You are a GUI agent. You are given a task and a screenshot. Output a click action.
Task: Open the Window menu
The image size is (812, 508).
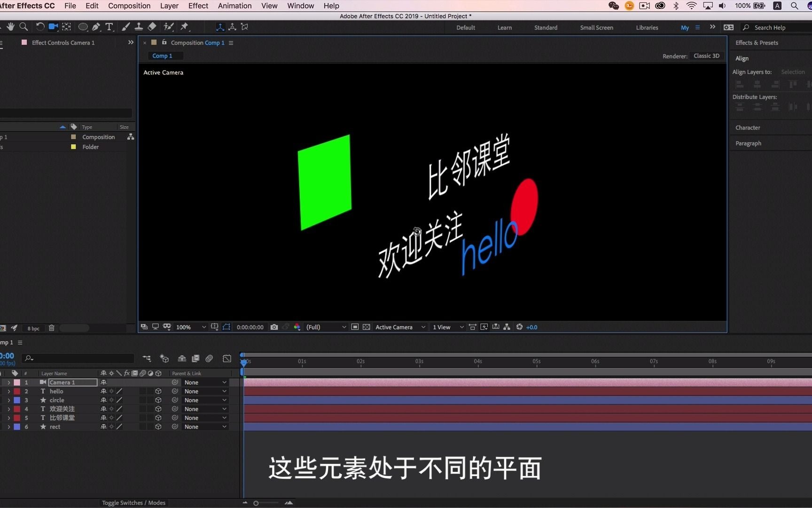tap(300, 6)
